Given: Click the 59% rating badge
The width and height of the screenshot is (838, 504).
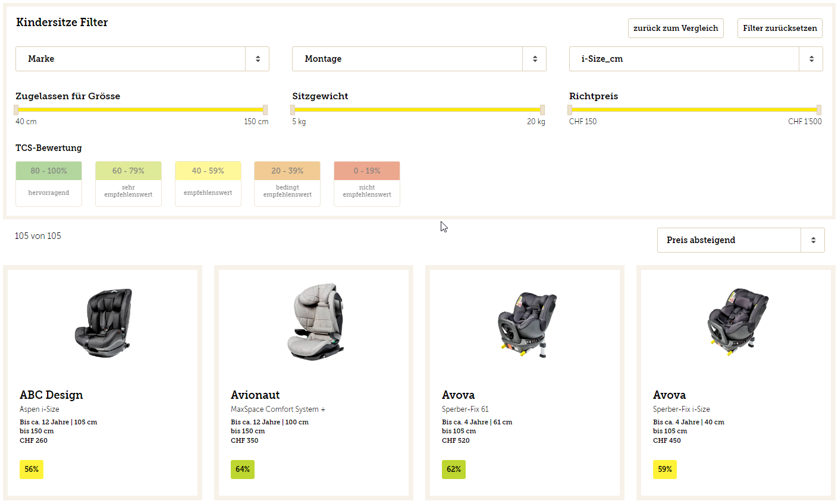Looking at the screenshot, I should point(665,470).
